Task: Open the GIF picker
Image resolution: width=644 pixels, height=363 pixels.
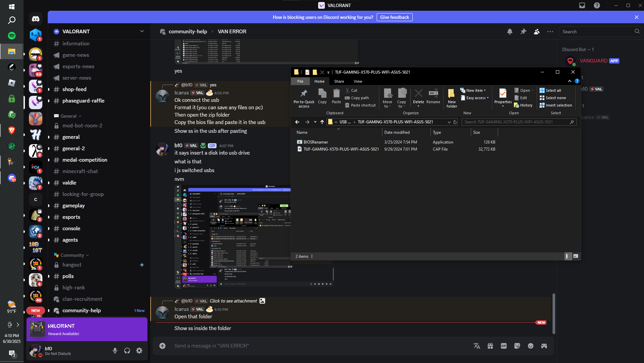Action: tap(504, 346)
